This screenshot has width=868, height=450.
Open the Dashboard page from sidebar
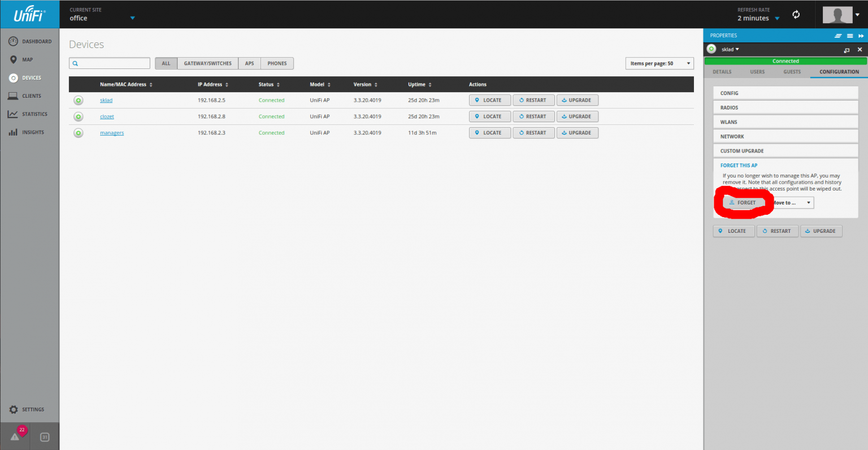(30, 41)
